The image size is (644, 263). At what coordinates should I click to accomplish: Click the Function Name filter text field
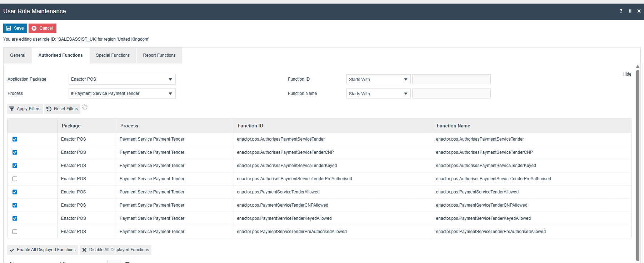click(x=451, y=93)
